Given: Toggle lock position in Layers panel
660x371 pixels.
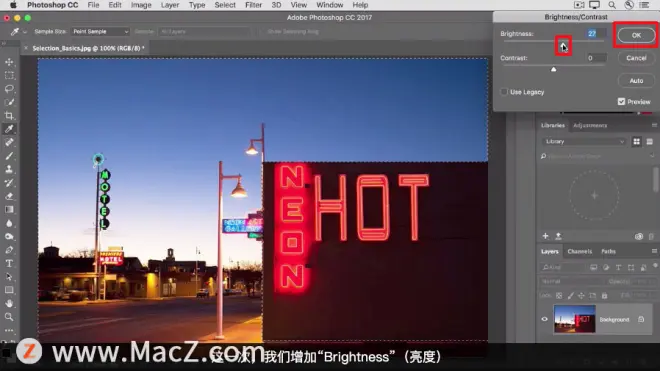Looking at the screenshot, I should point(581,296).
